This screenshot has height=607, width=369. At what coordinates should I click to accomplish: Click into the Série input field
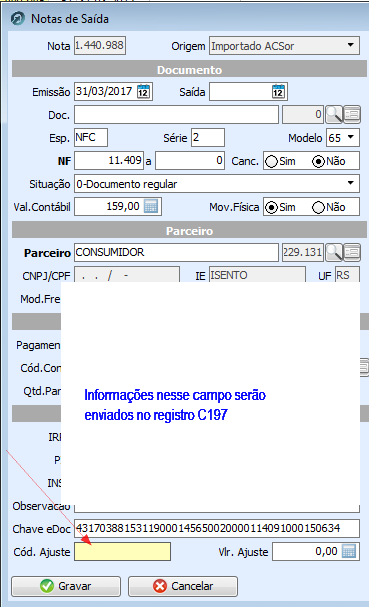(x=208, y=137)
